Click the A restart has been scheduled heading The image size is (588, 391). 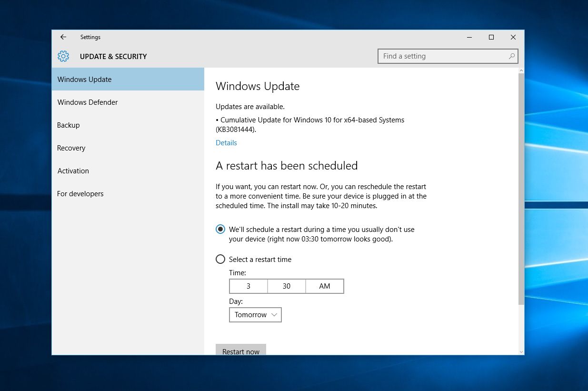tap(287, 166)
